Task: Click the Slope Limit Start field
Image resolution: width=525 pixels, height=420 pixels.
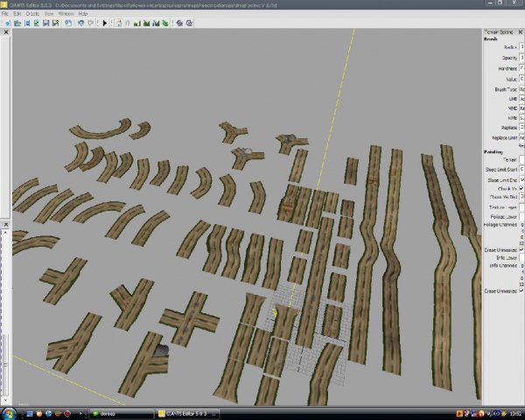Action: 521,170
